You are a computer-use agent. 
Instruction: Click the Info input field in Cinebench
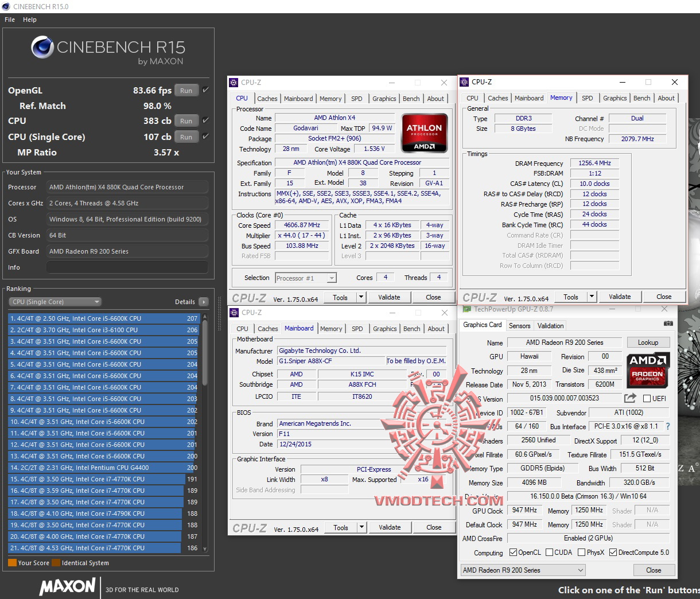click(127, 267)
